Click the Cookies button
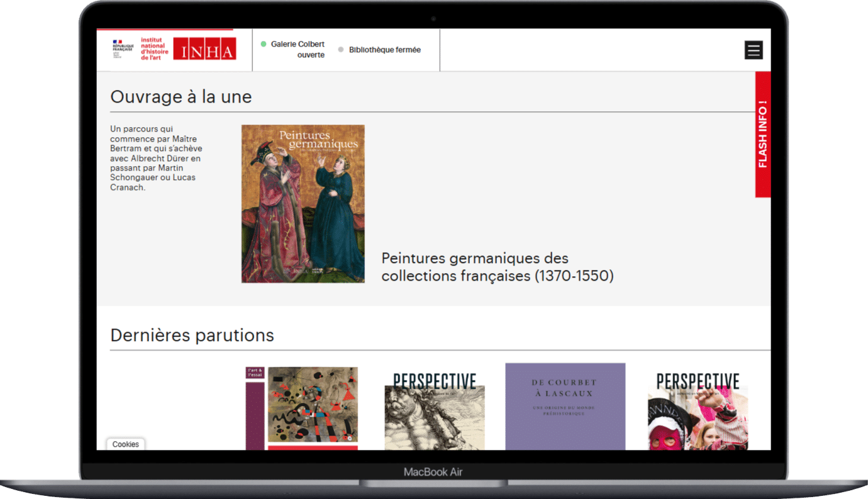868x499 pixels. pos(126,444)
